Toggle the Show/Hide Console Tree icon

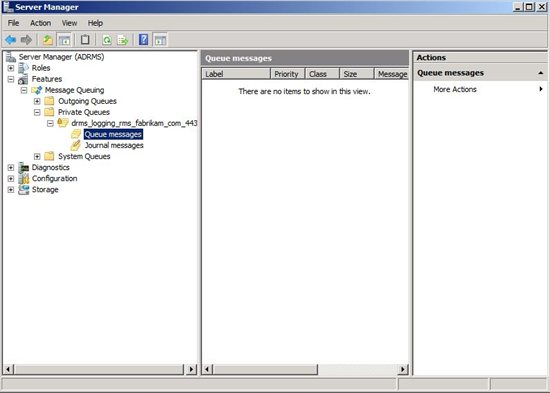64,40
